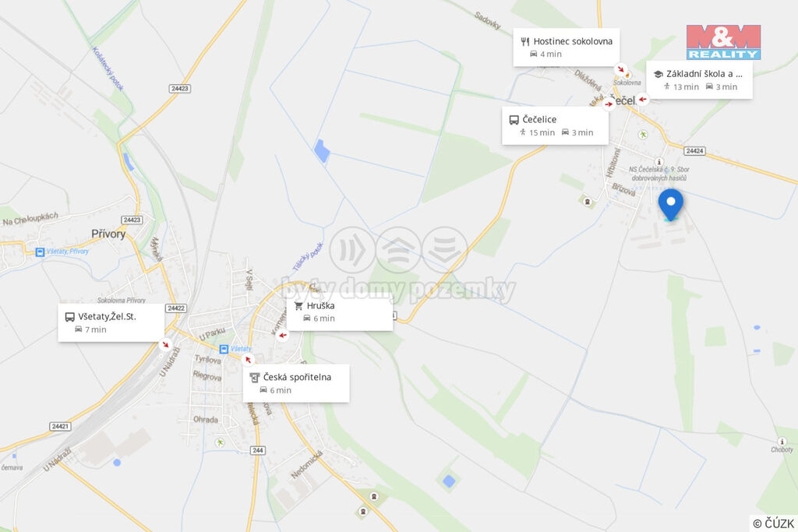
Task: Click the blue property location pin
Action: (x=671, y=204)
